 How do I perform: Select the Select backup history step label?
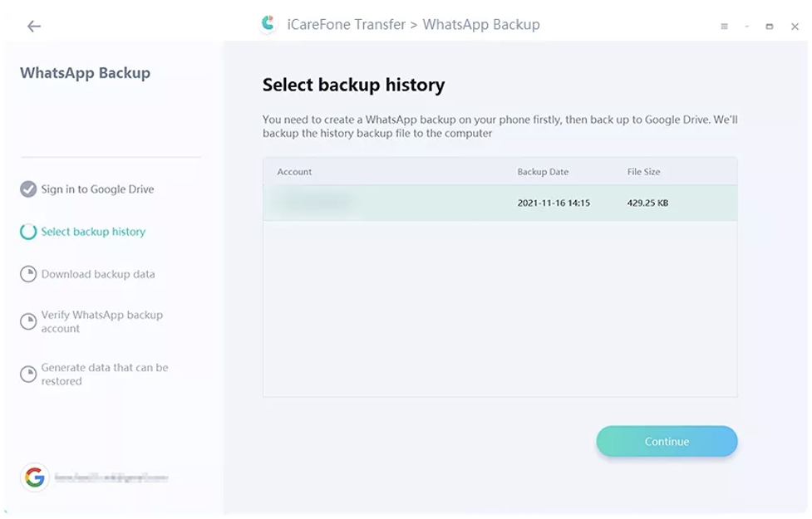pos(93,232)
